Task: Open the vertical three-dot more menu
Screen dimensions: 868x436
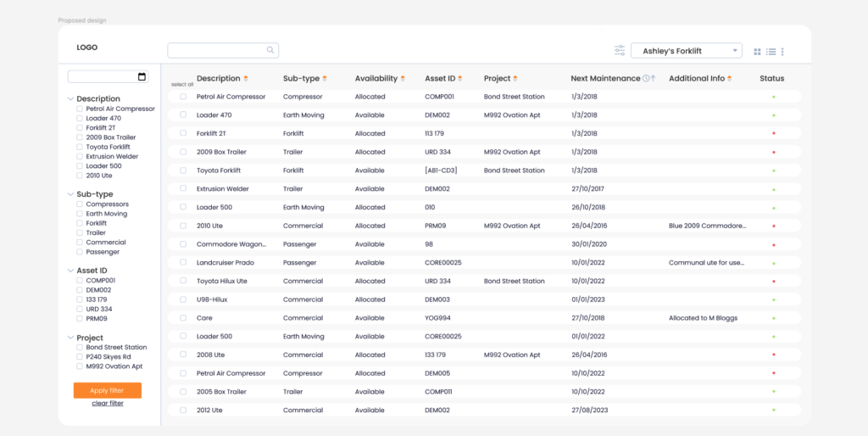Action: [x=782, y=52]
